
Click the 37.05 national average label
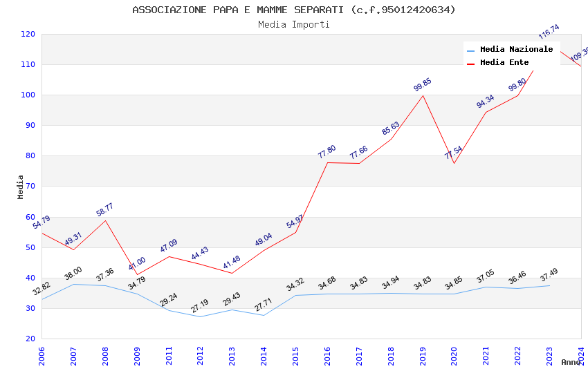(486, 276)
